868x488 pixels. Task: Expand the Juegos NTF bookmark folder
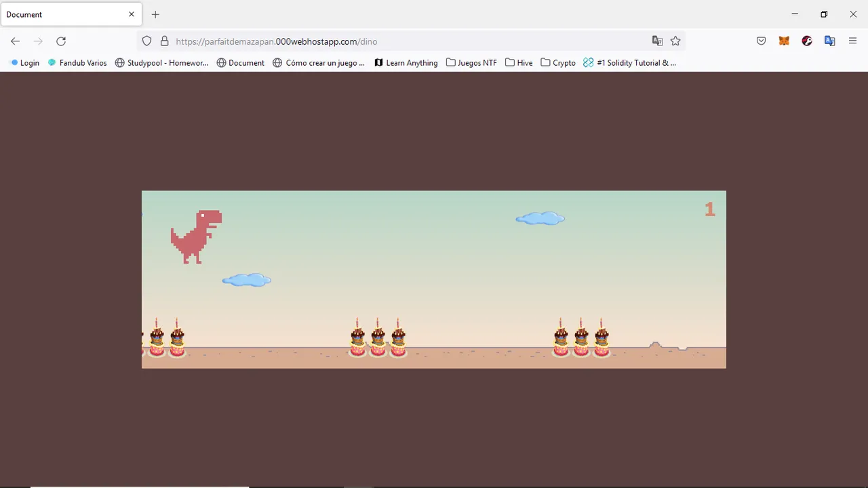(471, 62)
